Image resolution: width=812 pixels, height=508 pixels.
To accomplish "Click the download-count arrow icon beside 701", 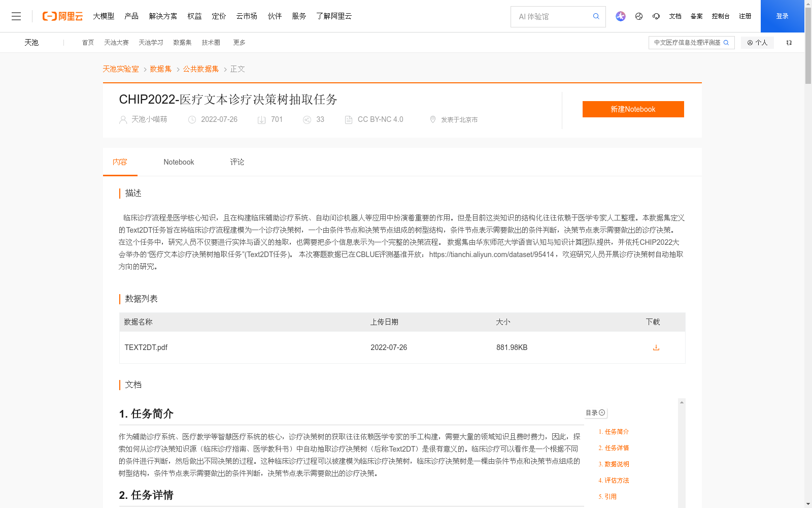I will (x=261, y=119).
